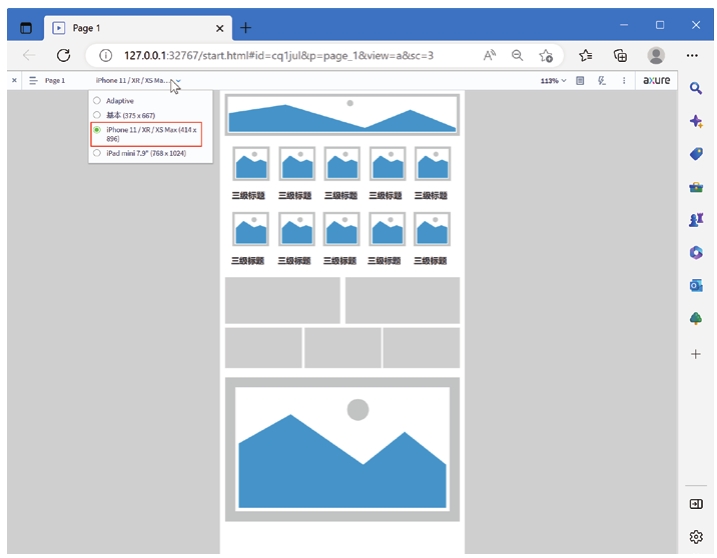
Task: Open sidebar Search icon
Action: pyautogui.click(x=696, y=88)
